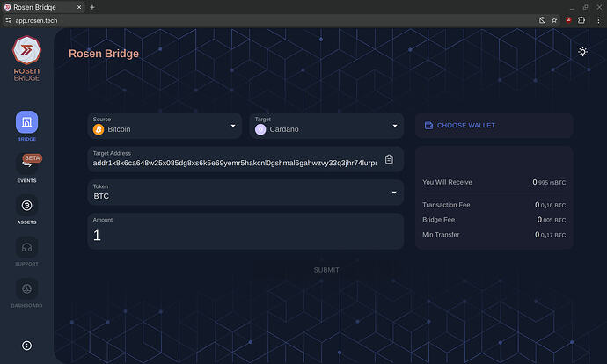Screen dimensions: 607x364
Task: Expand the Source chain dropdown
Action: 165,126
